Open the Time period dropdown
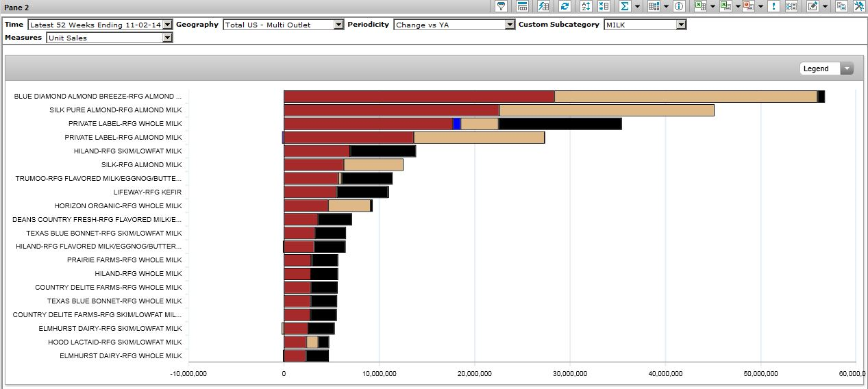Screen dimensions: 868x389 (168, 25)
